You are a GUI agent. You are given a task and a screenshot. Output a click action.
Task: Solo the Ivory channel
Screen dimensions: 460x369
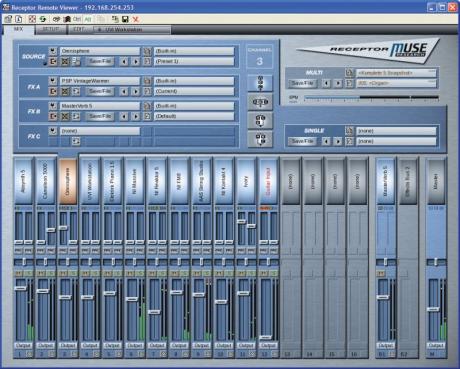[252, 273]
